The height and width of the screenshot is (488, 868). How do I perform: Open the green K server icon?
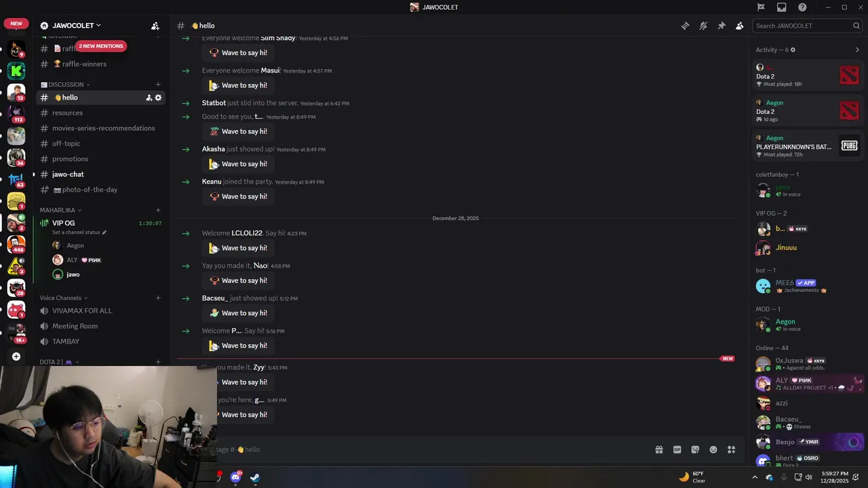coord(16,70)
